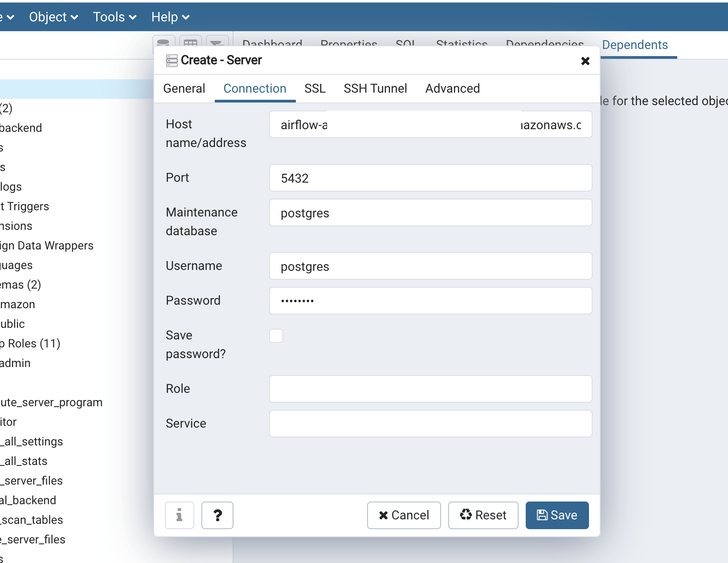Viewport: 728px width, 563px height.
Task: Go to the Advanced tab
Action: click(452, 88)
